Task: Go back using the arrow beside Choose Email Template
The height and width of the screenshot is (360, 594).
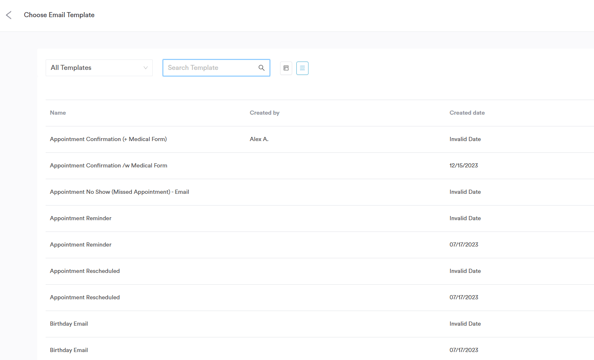Action: point(9,15)
